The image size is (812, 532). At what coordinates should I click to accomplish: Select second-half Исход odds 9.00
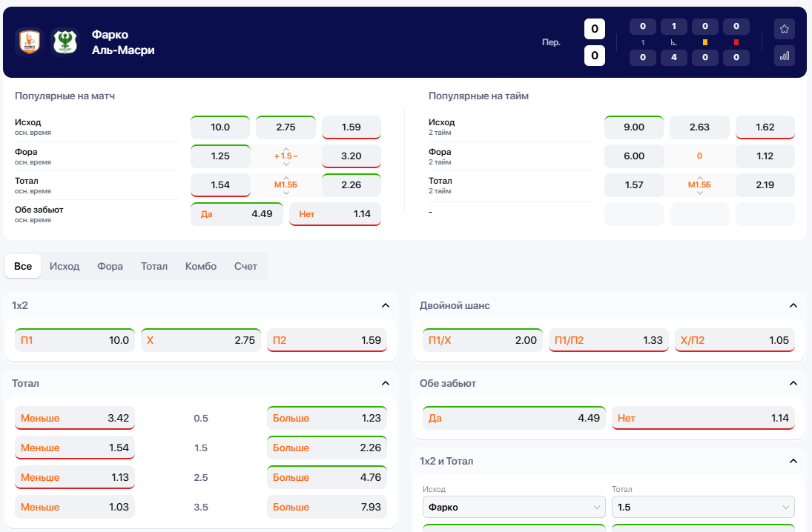(633, 127)
